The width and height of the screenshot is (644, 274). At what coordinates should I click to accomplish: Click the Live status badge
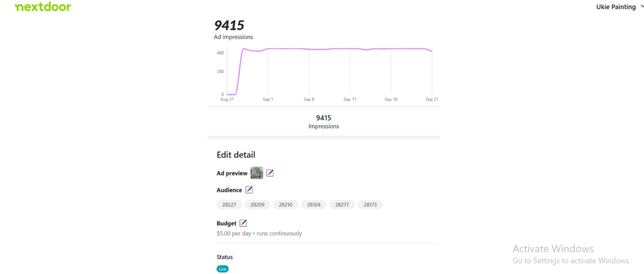pyautogui.click(x=223, y=269)
